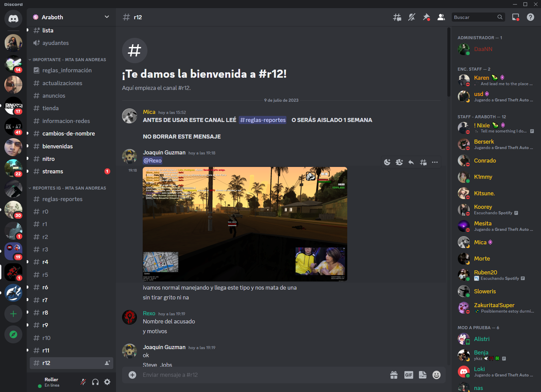Open Loki's member profile
Image resolution: width=541 pixels, height=392 pixels.
click(496, 372)
